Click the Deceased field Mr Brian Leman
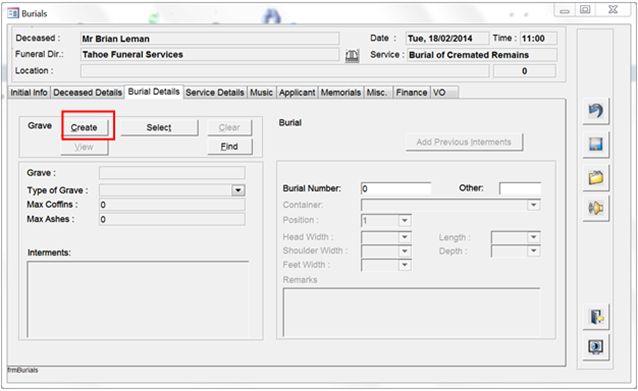Screen dimensions: 638x391 (210, 39)
